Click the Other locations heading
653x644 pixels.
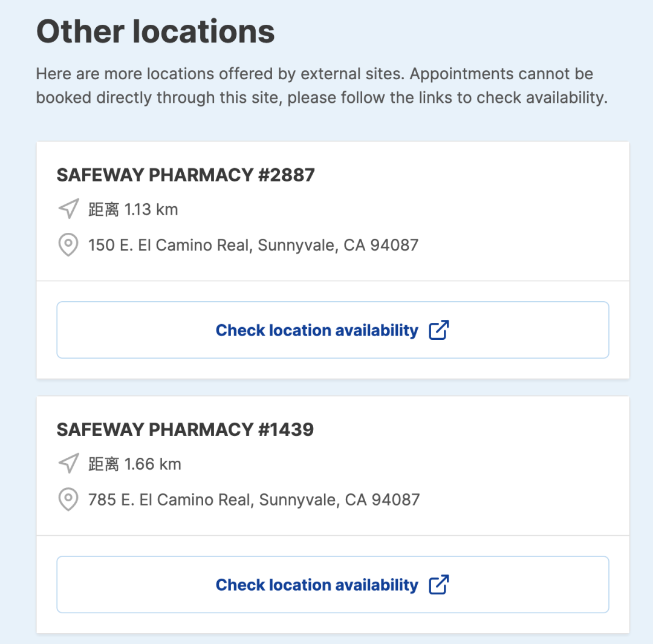tap(155, 31)
